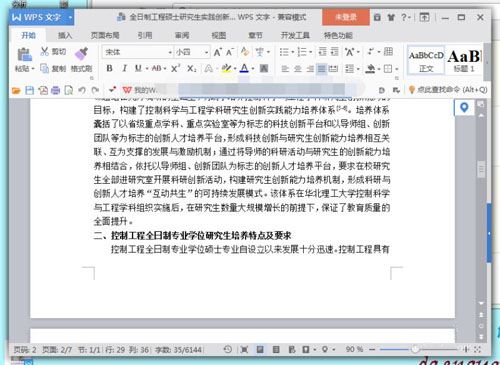Open the underline style dropdown arrow

coord(146,69)
